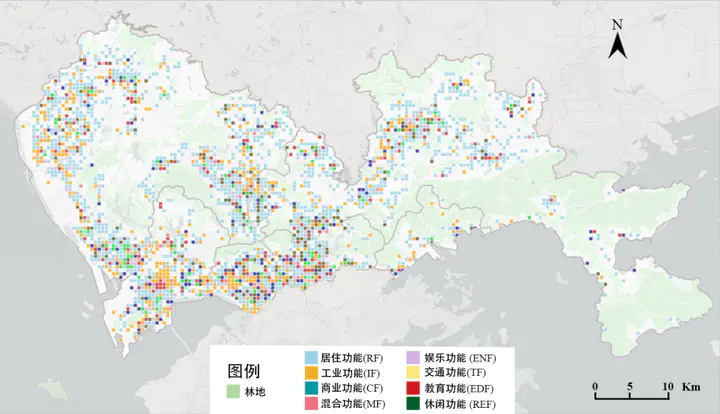
Task: Click the 图例 legend title
Action: [x=243, y=371]
